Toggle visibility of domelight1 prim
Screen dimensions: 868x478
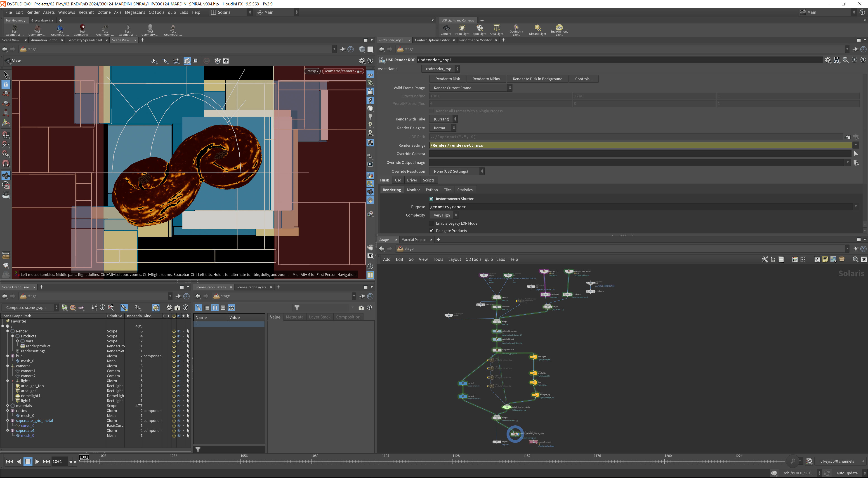[179, 396]
